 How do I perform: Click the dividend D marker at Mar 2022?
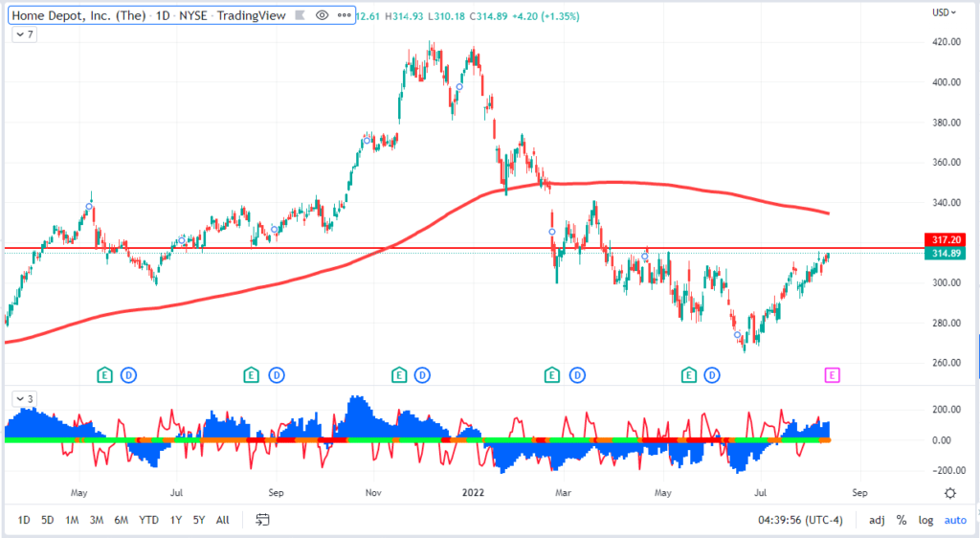coord(577,375)
